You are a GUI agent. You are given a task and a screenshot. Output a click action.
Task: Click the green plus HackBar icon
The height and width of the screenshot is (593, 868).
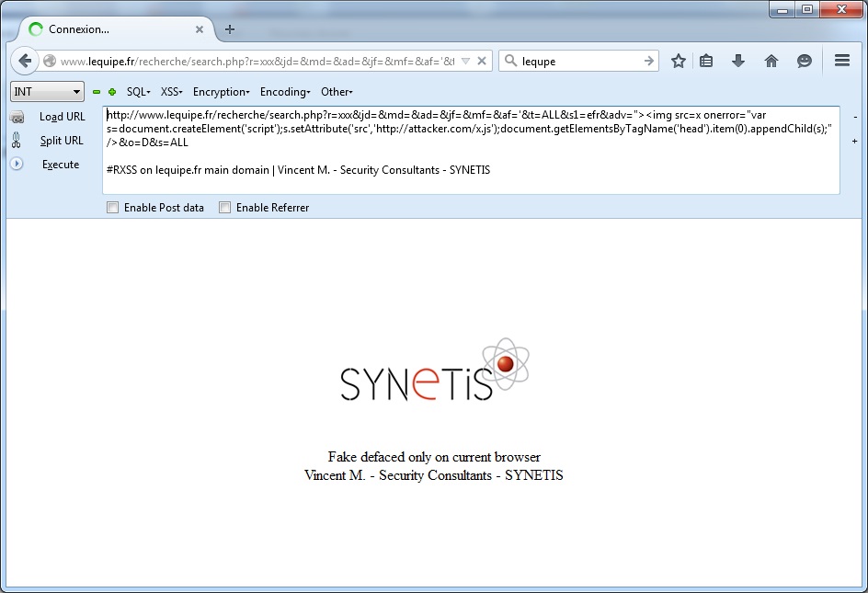pos(112,92)
